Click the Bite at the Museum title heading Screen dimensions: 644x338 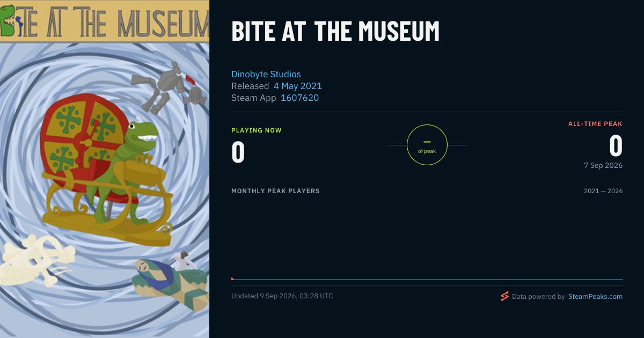click(335, 32)
